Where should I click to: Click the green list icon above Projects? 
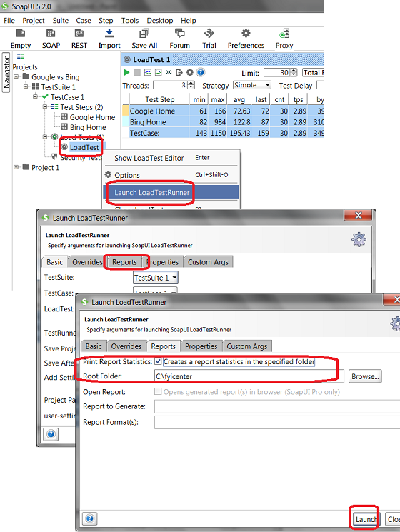[x=21, y=56]
